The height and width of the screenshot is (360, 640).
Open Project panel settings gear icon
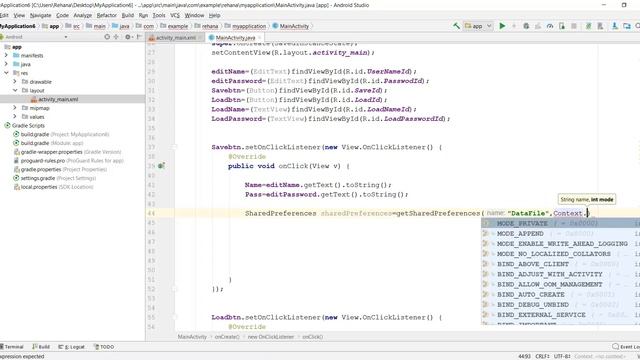128,37
